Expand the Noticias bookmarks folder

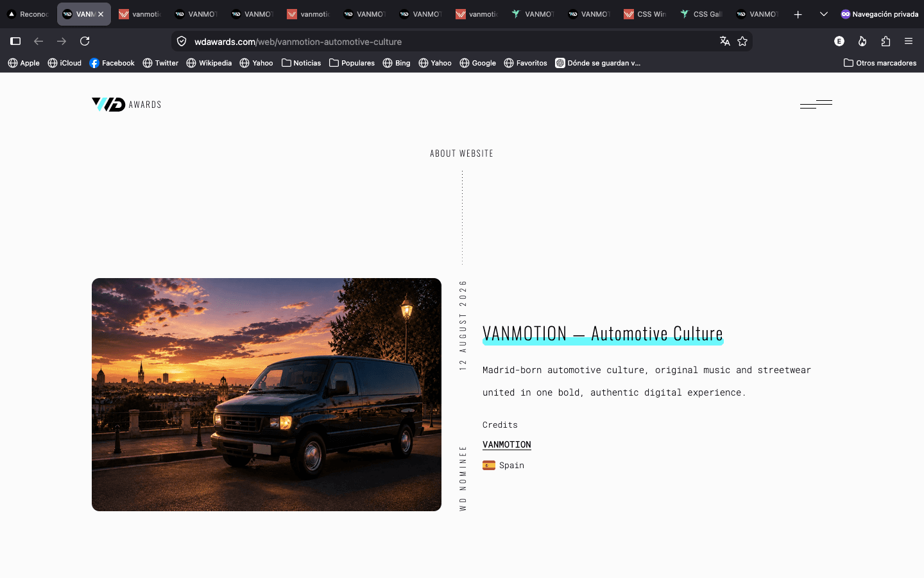(x=302, y=63)
